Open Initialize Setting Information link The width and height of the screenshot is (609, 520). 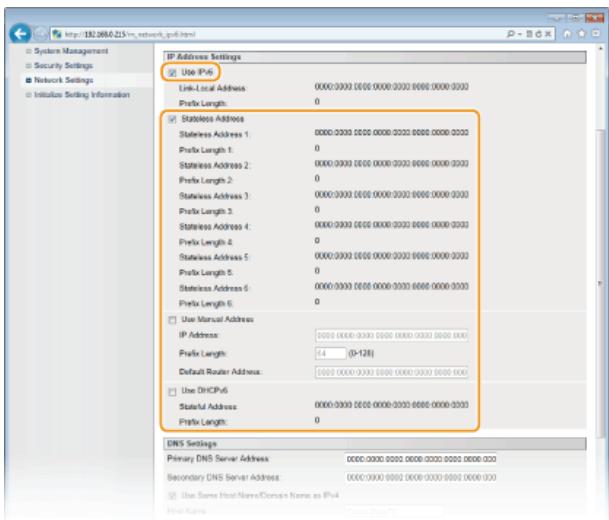click(82, 95)
